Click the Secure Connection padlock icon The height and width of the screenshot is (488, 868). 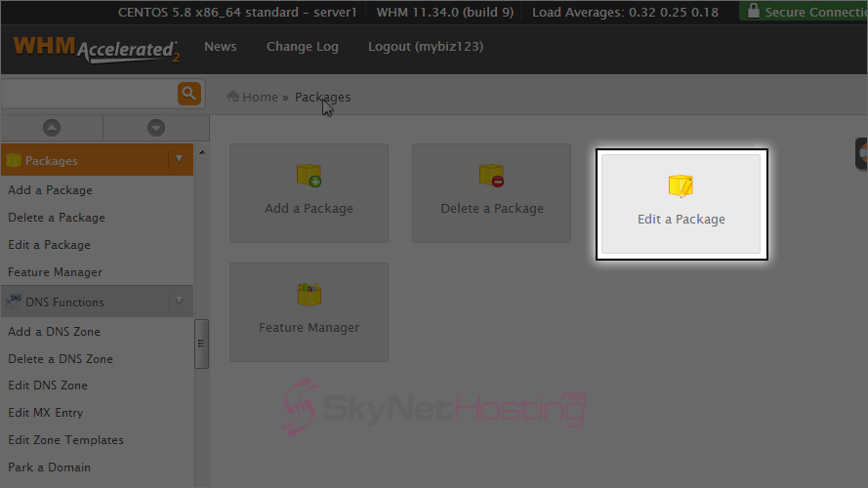[x=754, y=11]
